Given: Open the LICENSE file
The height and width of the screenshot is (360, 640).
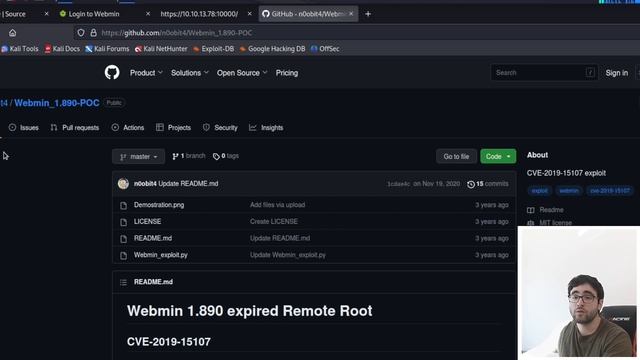Looking at the screenshot, I should pyautogui.click(x=147, y=222).
